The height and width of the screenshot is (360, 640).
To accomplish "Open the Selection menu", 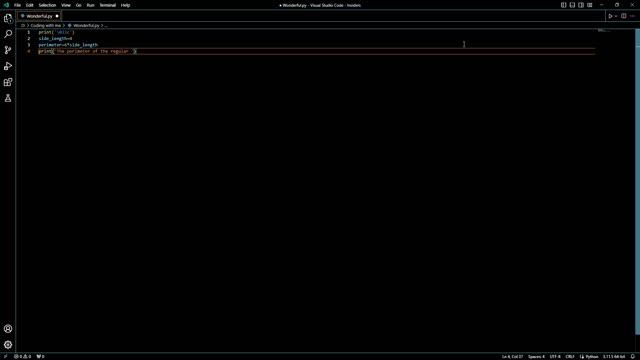I will [47, 5].
